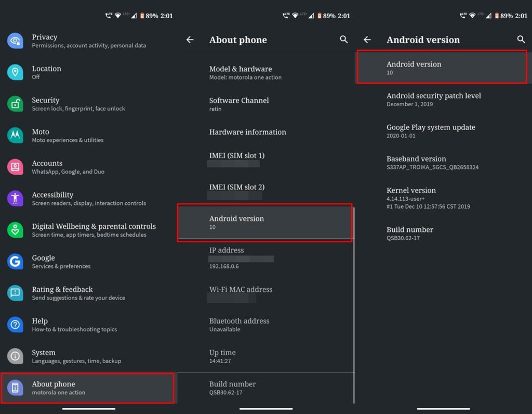Go back from Android version screen

tap(367, 40)
